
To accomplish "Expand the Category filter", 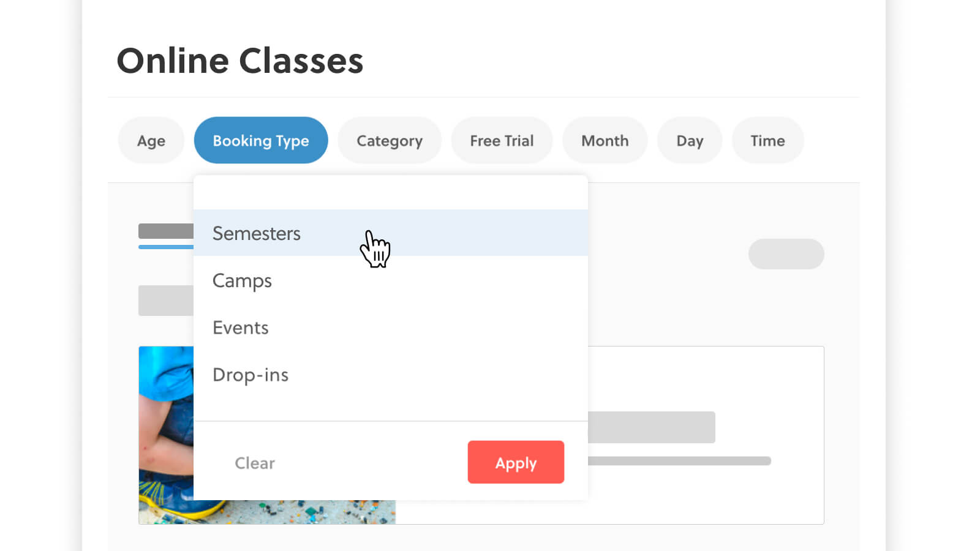I will click(x=390, y=141).
